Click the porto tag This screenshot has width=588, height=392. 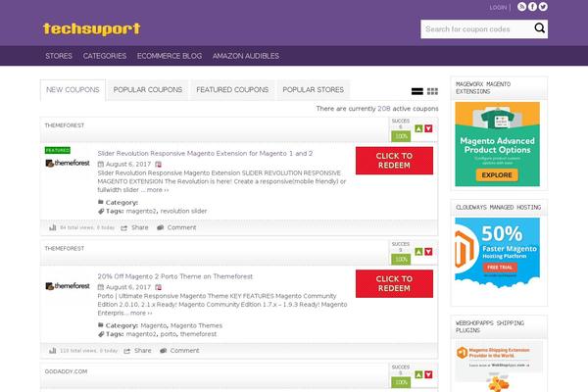coord(168,334)
